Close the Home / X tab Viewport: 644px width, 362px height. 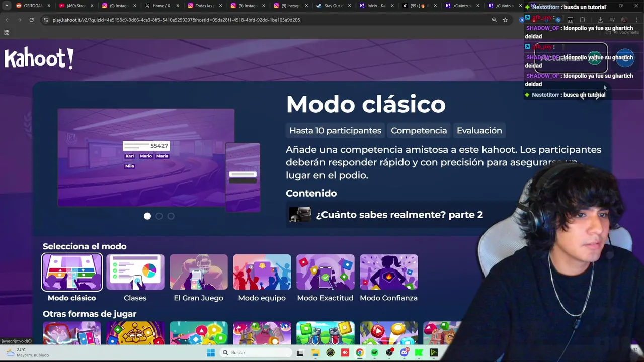pos(178,6)
